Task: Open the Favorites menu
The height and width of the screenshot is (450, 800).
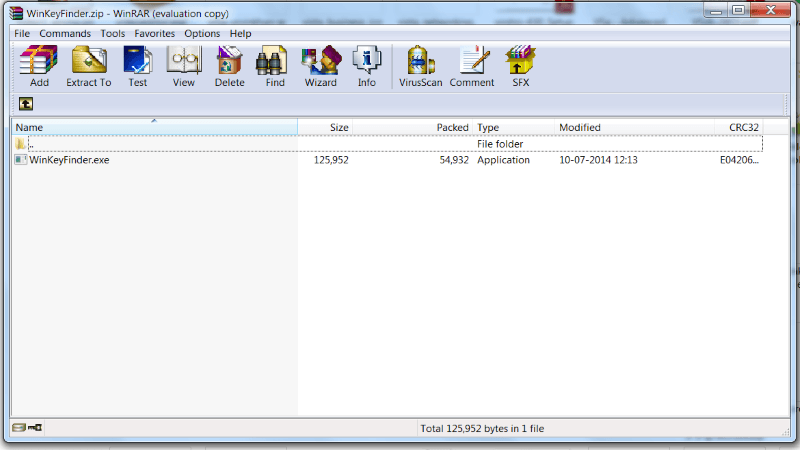Action: (x=155, y=34)
